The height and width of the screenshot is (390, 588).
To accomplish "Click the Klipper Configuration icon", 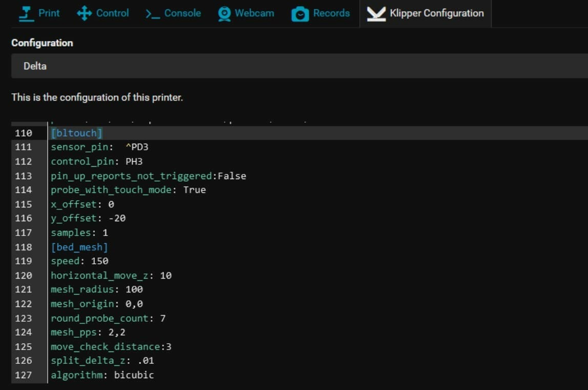I will 376,14.
